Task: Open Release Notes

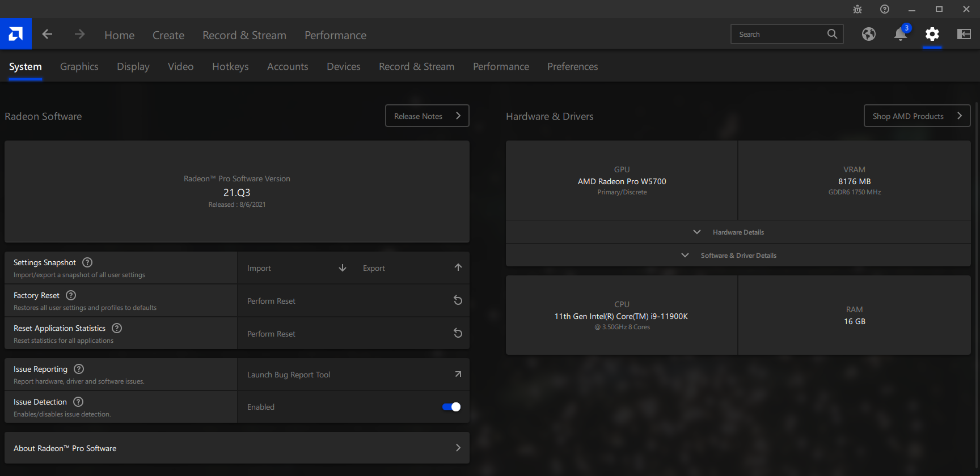Action: coord(427,116)
